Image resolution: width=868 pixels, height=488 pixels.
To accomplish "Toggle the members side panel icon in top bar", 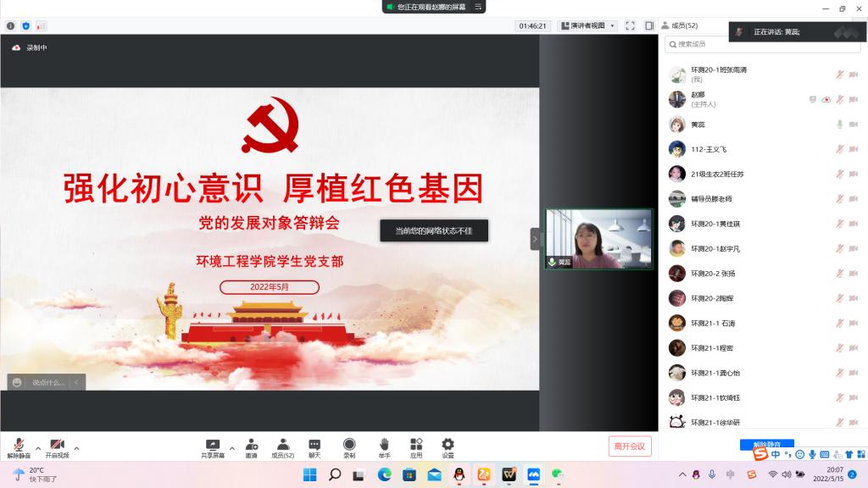I will [649, 25].
